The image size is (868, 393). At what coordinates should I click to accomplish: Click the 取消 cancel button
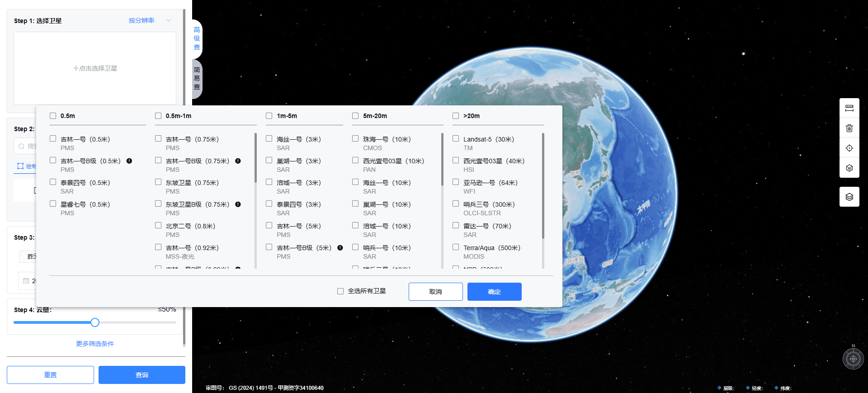coord(435,292)
